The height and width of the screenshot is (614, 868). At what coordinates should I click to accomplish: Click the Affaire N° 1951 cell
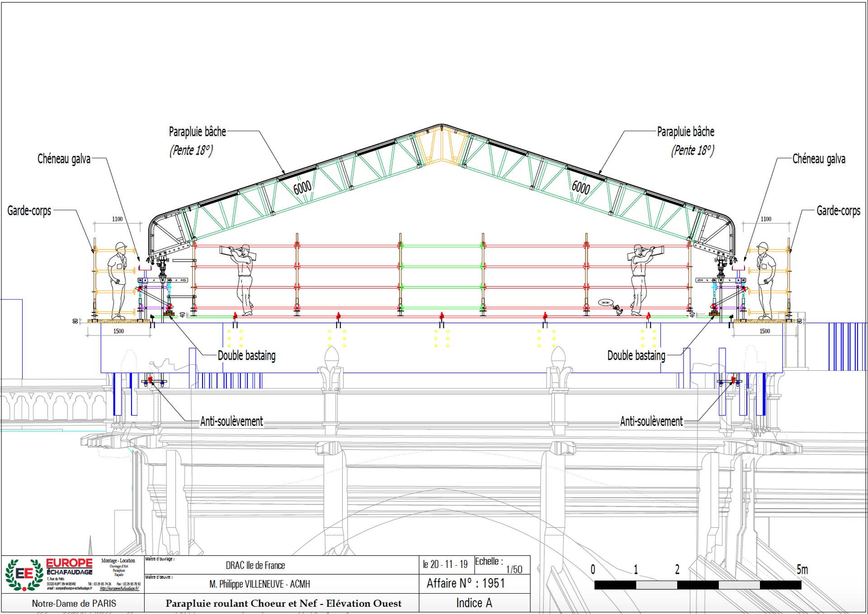[466, 583]
